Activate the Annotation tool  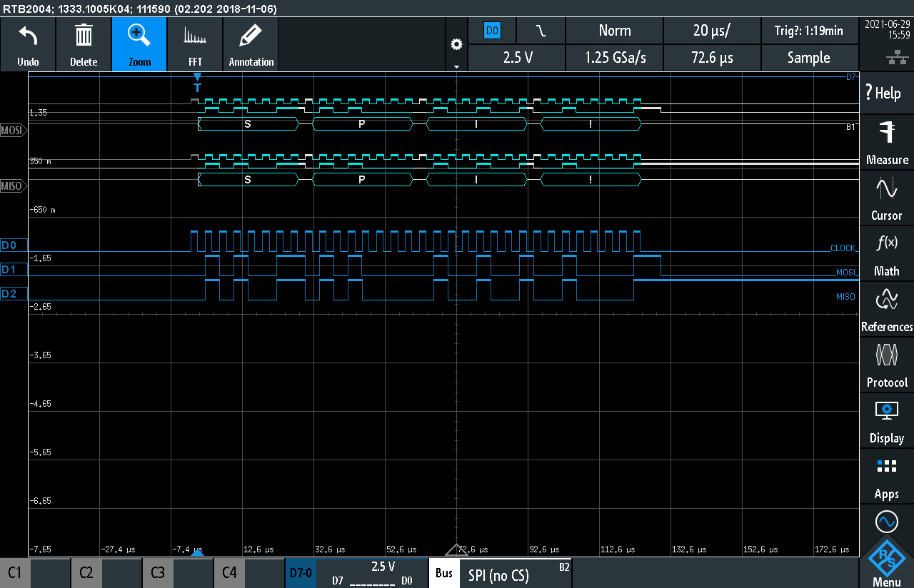(x=250, y=44)
